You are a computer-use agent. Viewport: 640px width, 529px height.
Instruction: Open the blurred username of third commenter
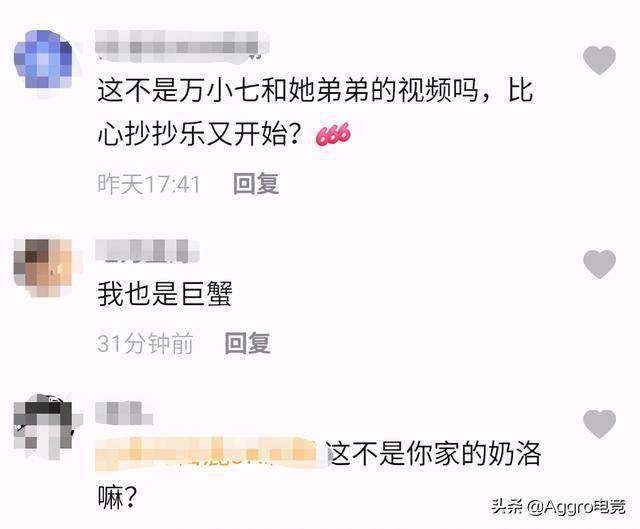[124, 413]
